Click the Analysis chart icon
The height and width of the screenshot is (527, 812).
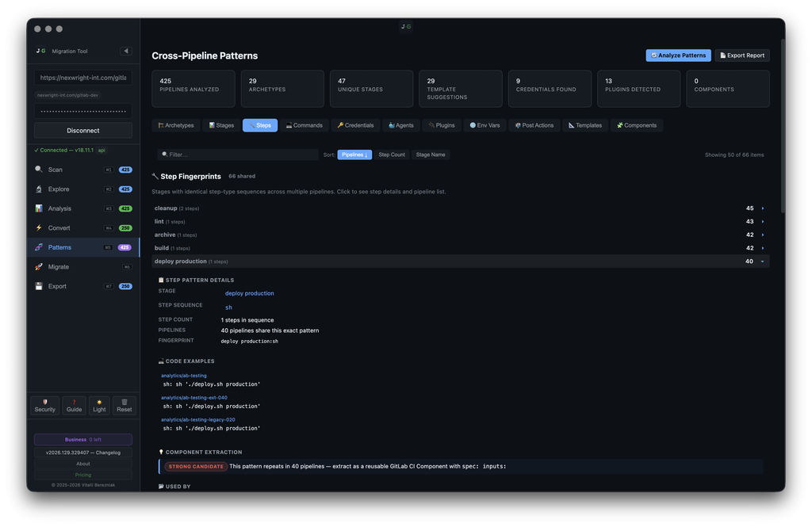[39, 208]
